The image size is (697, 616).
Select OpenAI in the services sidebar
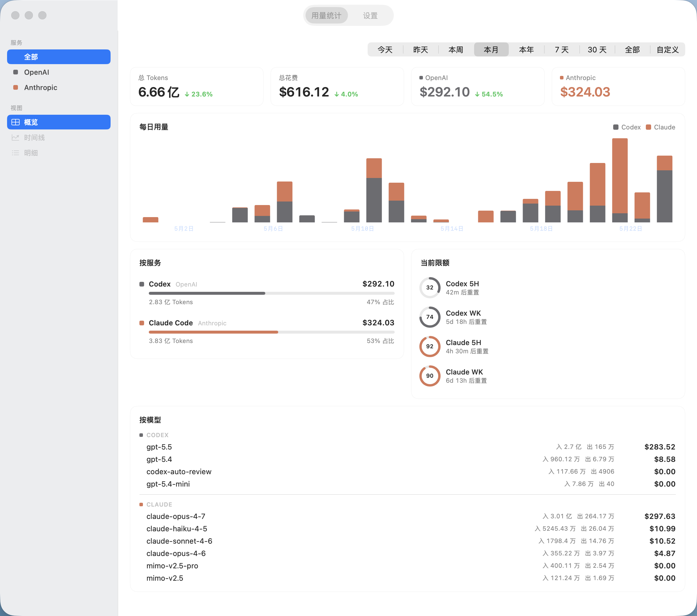point(59,72)
